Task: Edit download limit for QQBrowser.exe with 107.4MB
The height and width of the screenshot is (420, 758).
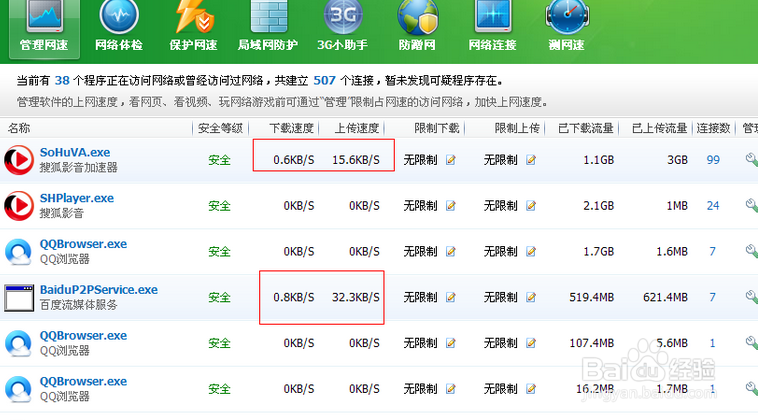Action: click(x=451, y=343)
